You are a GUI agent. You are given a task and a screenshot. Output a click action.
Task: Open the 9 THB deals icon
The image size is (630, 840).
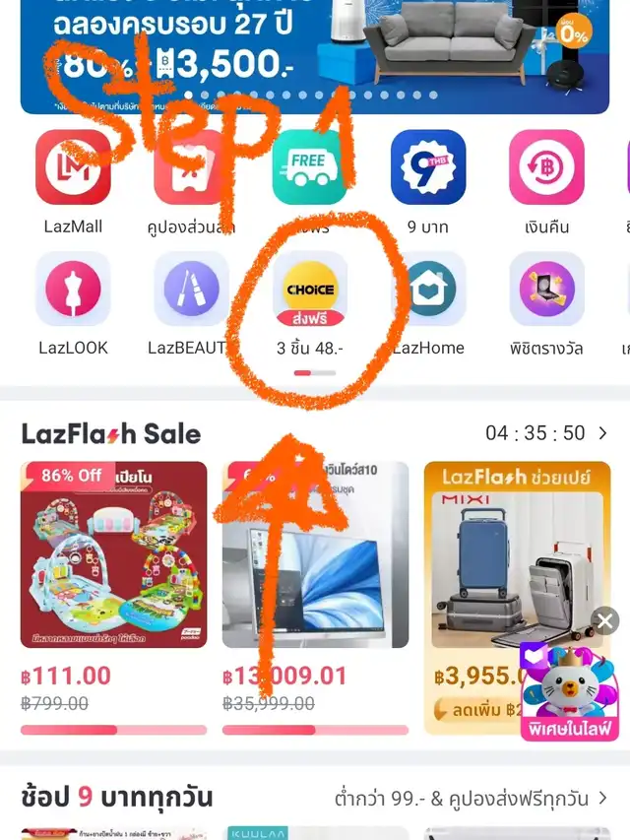[428, 167]
